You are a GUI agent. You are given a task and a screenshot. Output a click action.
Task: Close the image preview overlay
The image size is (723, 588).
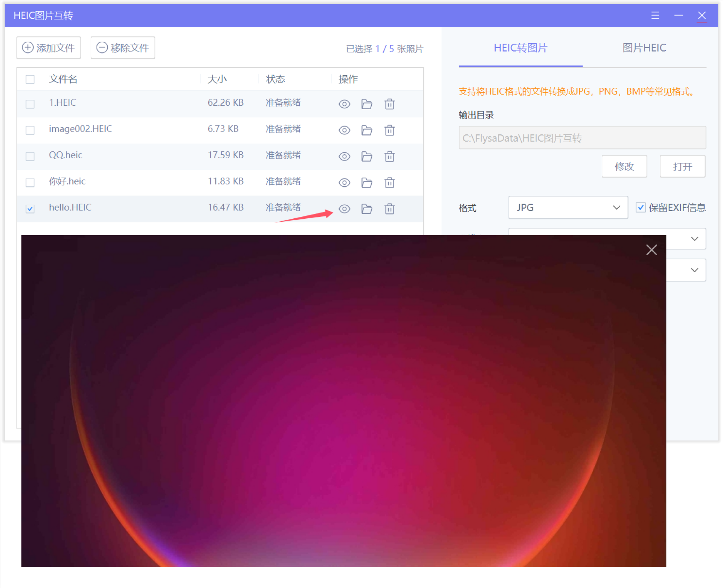tap(651, 250)
